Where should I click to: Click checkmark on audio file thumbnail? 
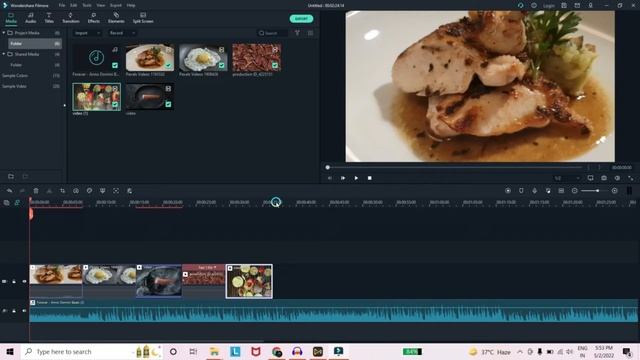(115, 65)
